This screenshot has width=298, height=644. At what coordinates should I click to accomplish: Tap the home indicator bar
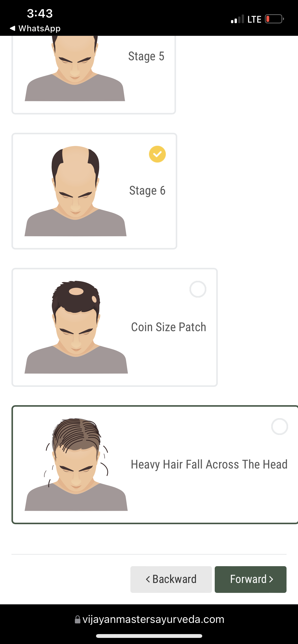click(x=149, y=636)
